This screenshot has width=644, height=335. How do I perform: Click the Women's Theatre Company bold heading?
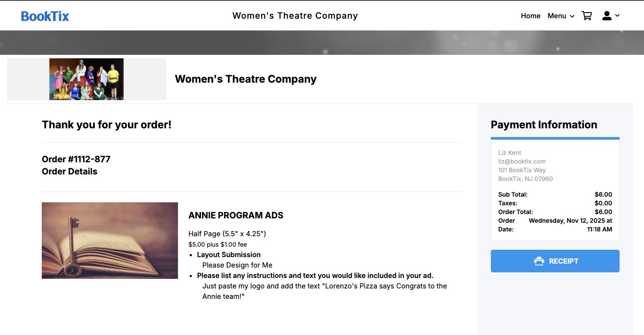click(x=245, y=79)
